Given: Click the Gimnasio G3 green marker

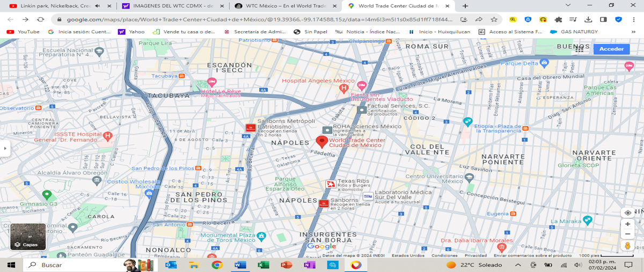Looking at the screenshot, I should point(47,195).
